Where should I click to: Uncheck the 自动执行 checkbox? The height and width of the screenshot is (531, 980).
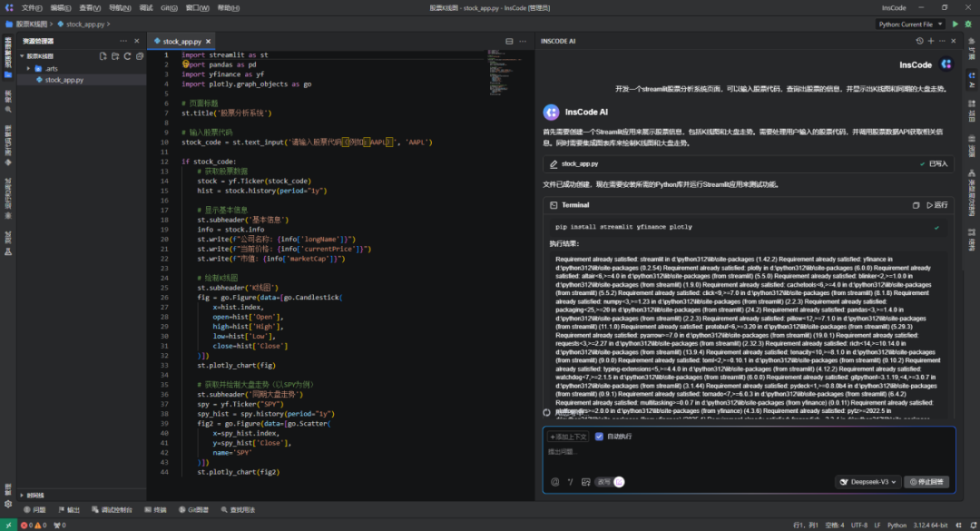tap(599, 436)
